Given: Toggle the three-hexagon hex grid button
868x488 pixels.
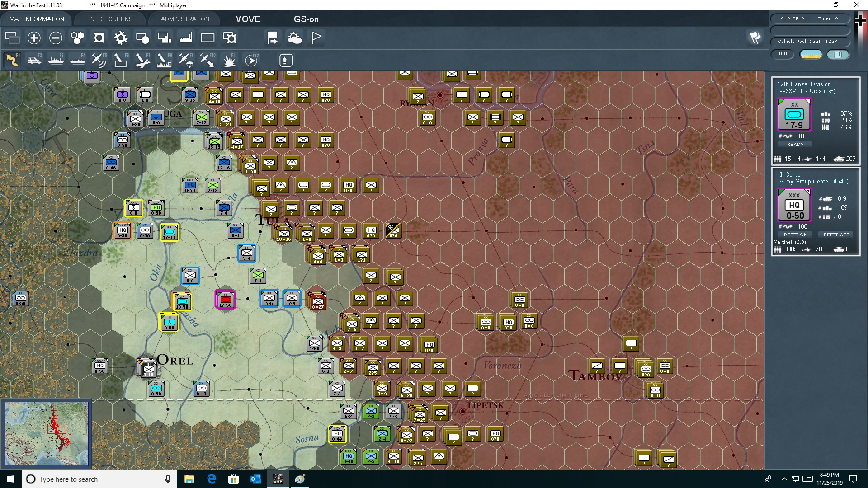Looking at the screenshot, I should [x=77, y=38].
